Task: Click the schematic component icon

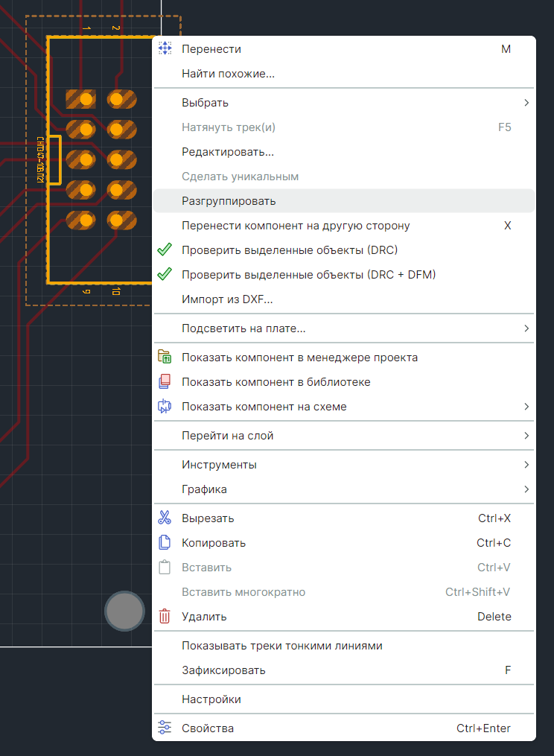Action: pos(165,407)
